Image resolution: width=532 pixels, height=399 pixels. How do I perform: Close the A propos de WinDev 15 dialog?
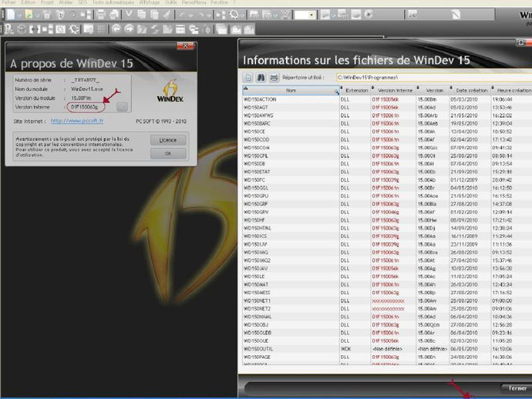[x=185, y=45]
